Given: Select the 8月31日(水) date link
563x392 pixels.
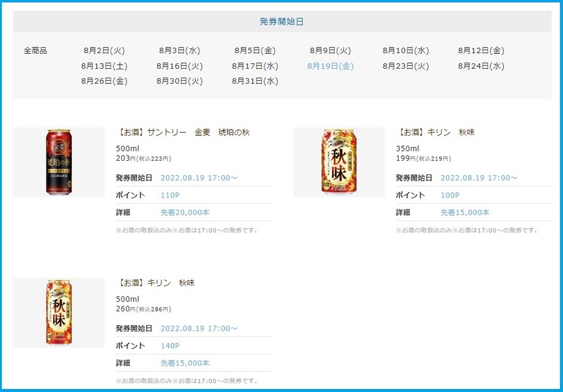Looking at the screenshot, I should click(x=255, y=81).
